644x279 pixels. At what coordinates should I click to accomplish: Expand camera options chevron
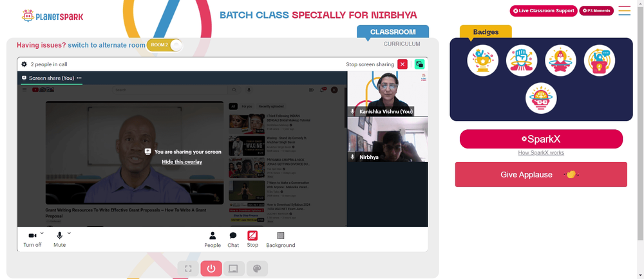(42, 233)
